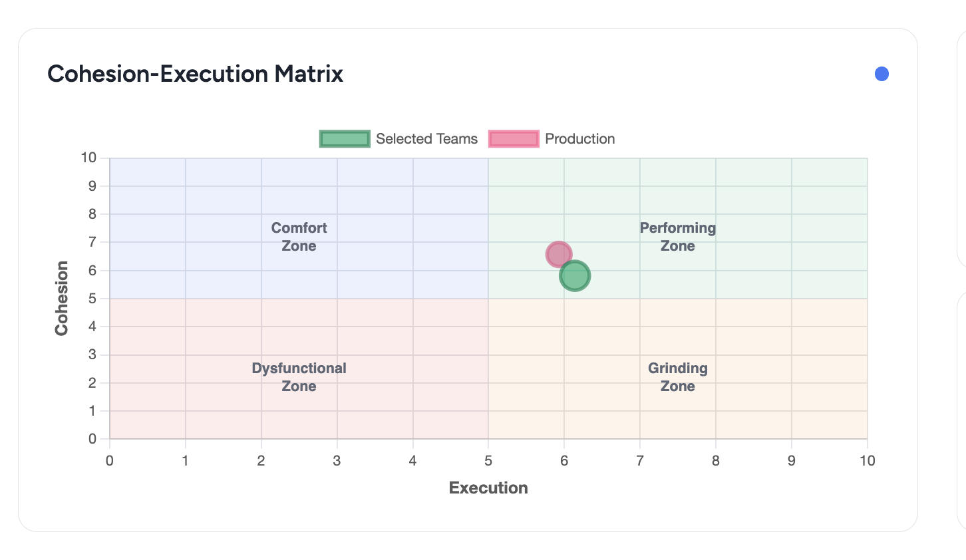
Task: Click the 5 tick on the Cohesion axis
Action: tap(92, 299)
